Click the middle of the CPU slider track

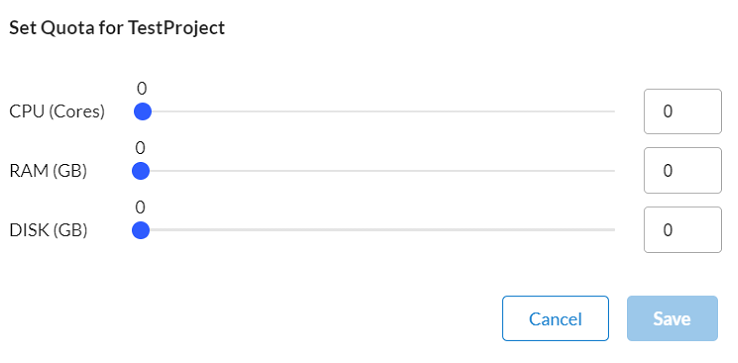[378, 112]
